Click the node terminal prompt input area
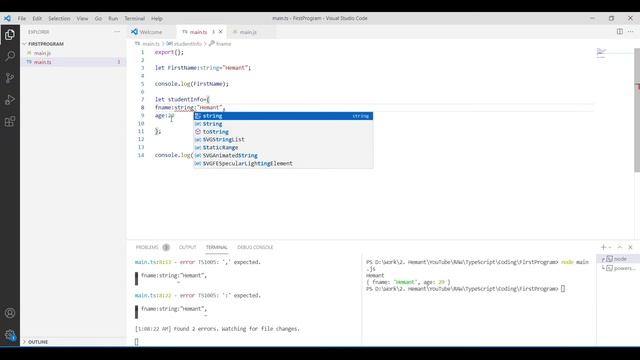Viewport: 640px width, 360px height. click(563, 289)
